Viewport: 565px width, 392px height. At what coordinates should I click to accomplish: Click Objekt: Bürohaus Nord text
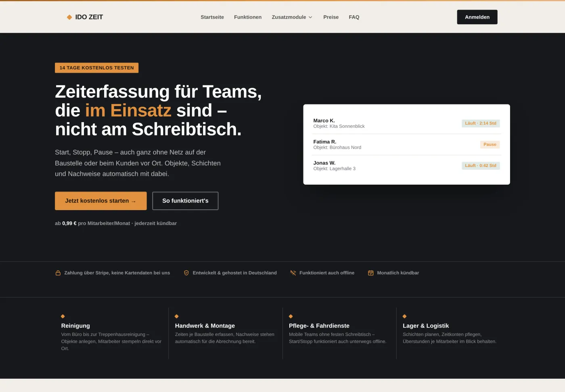coord(337,148)
